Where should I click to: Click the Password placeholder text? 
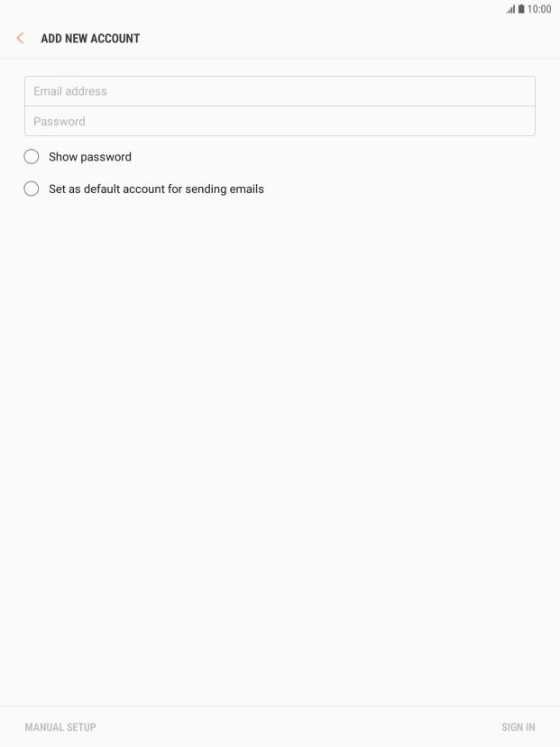(59, 121)
